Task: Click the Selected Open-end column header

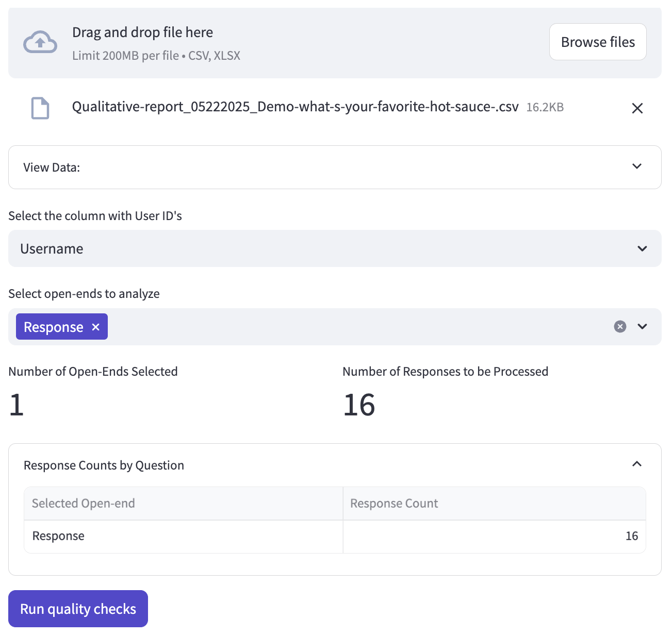Action: pos(183,503)
